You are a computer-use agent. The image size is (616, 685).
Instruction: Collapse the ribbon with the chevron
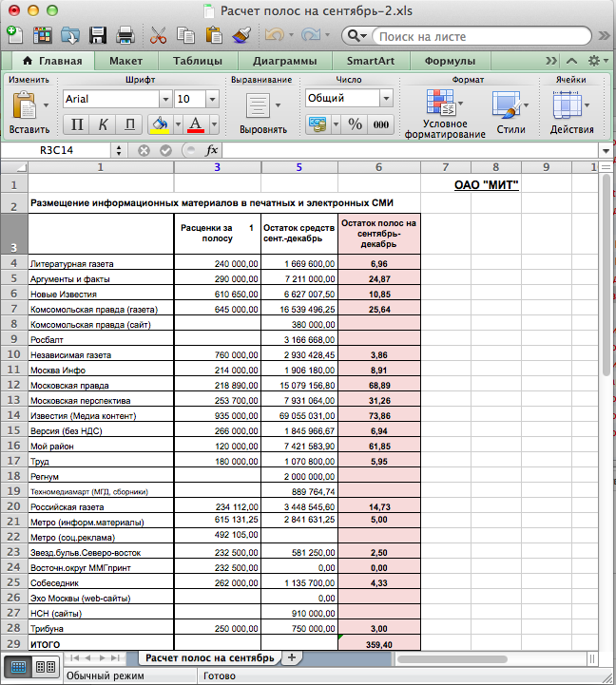pyautogui.click(x=572, y=61)
